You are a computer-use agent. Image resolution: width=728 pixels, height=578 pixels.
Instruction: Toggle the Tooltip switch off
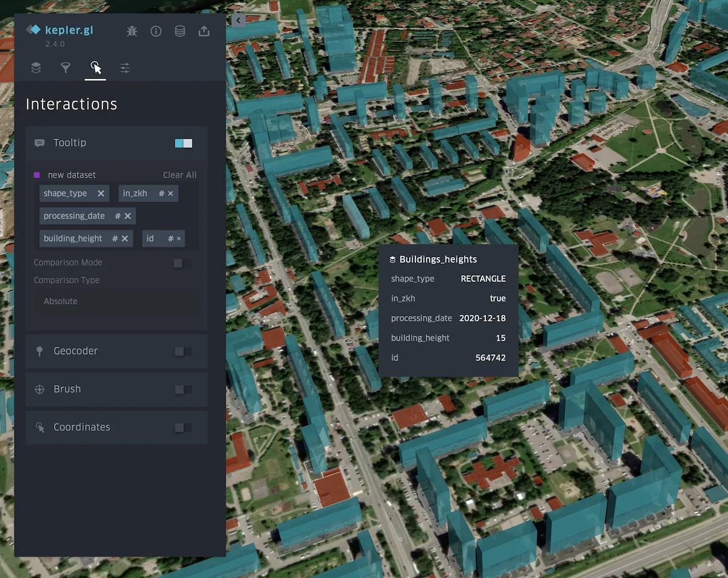point(183,143)
